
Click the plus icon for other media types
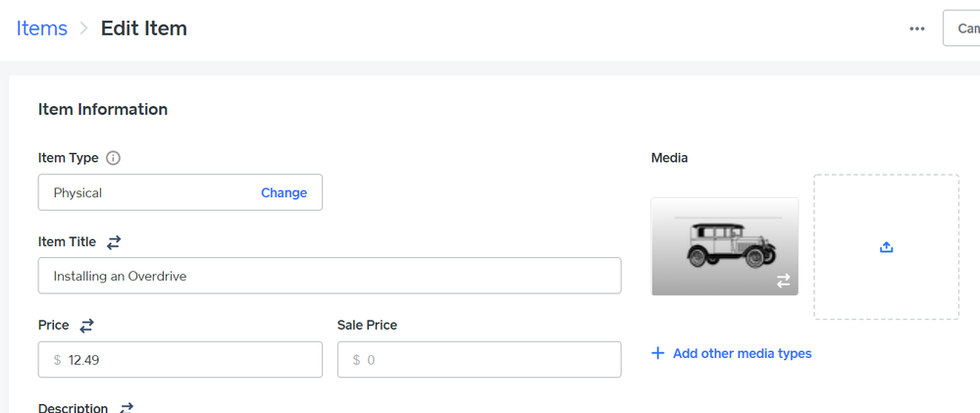click(657, 353)
